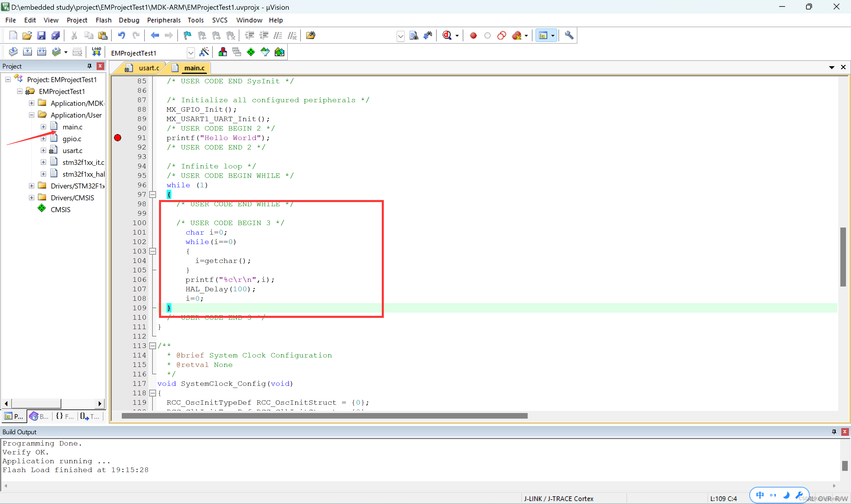Click the editor horizontal scrollbar thumb

click(x=324, y=416)
